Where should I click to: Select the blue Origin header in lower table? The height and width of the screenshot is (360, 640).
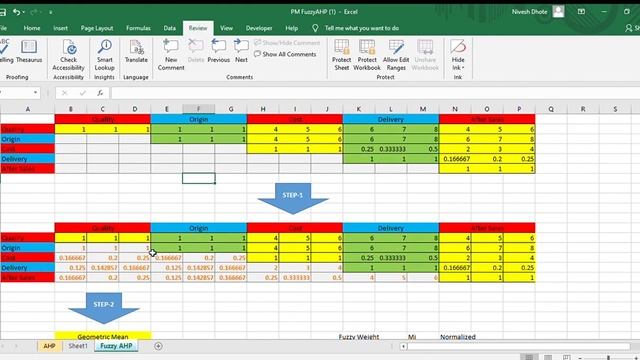coord(199,228)
